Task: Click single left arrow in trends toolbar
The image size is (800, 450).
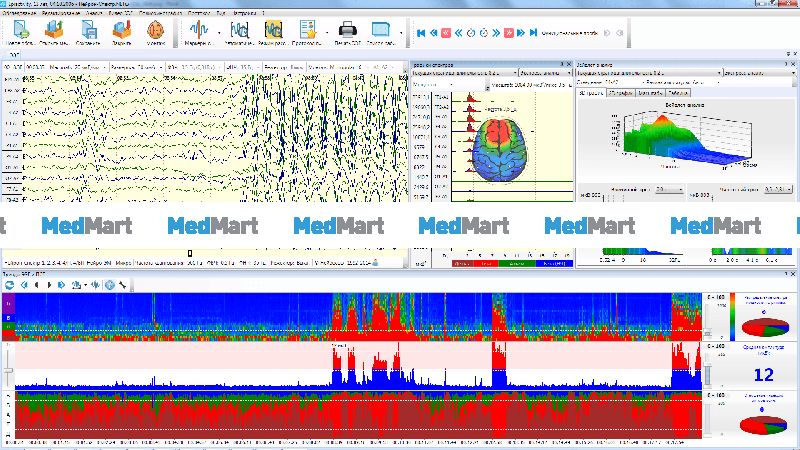Action: point(37,285)
